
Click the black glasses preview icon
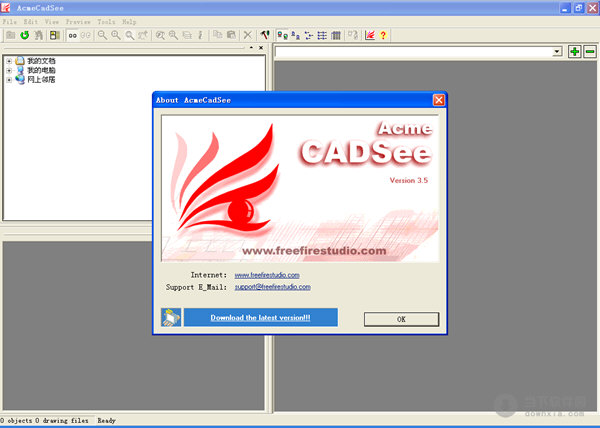(x=72, y=36)
